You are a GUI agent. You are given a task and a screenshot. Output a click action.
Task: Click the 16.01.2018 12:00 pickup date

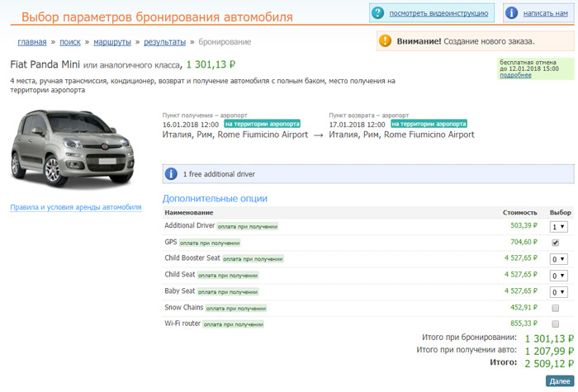click(191, 125)
